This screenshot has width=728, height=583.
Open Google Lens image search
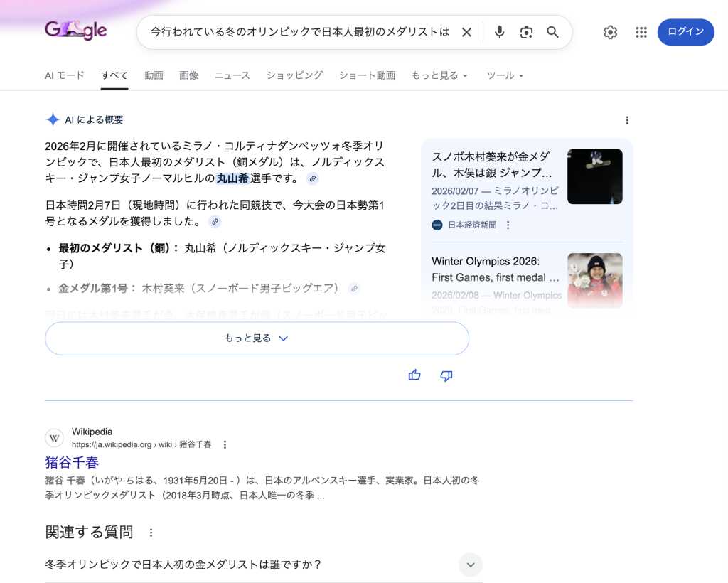[x=525, y=32]
